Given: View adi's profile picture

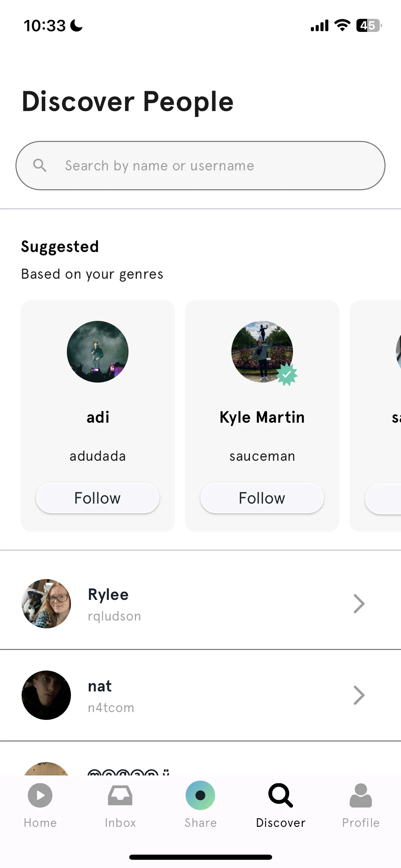Looking at the screenshot, I should [x=98, y=352].
